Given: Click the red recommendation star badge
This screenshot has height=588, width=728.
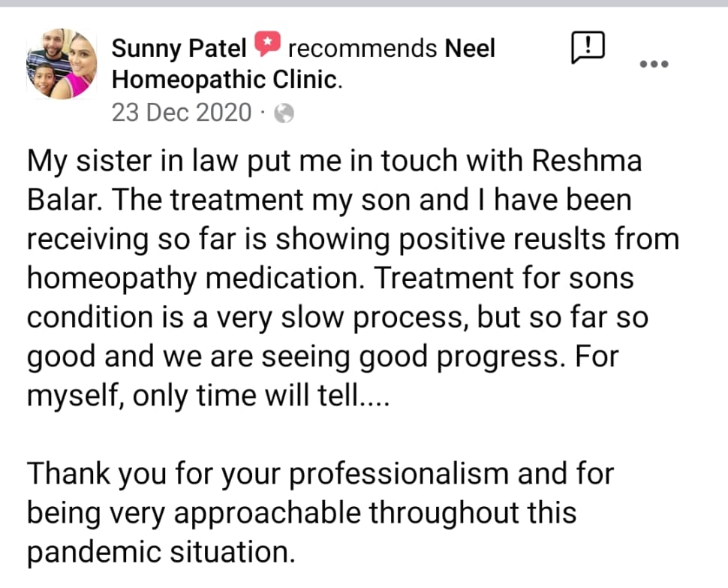Looking at the screenshot, I should click(x=267, y=47).
